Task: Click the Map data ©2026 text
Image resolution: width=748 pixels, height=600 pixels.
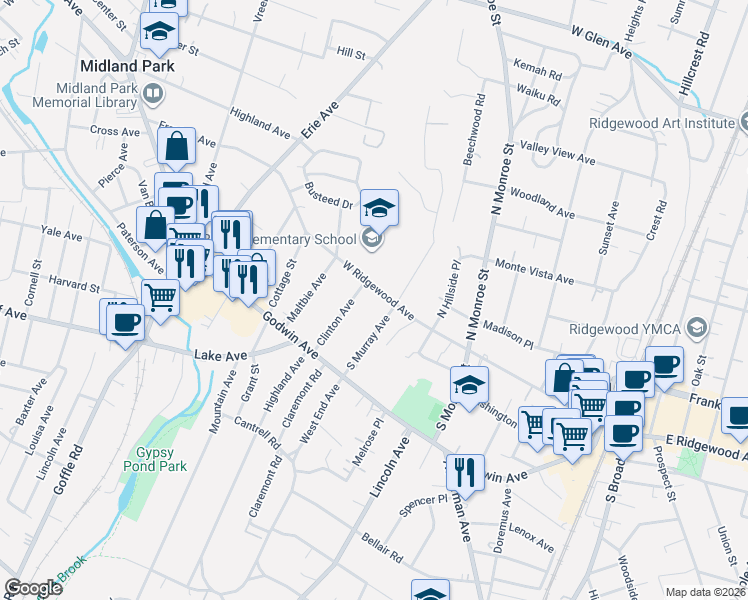Action: coord(706,593)
